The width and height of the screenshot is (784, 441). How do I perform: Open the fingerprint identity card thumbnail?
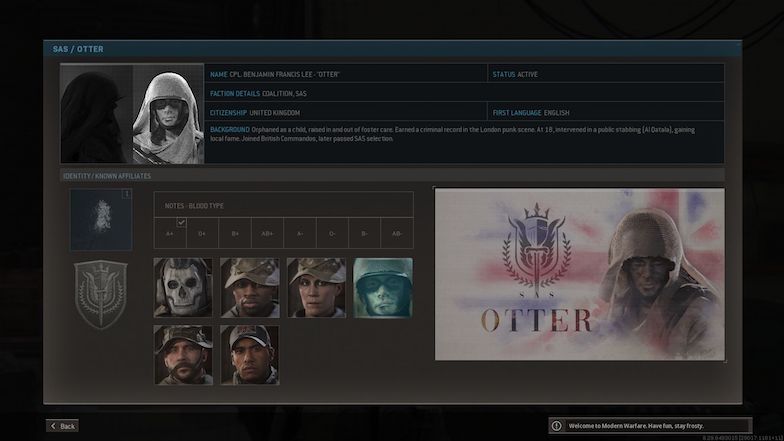pyautogui.click(x=101, y=220)
